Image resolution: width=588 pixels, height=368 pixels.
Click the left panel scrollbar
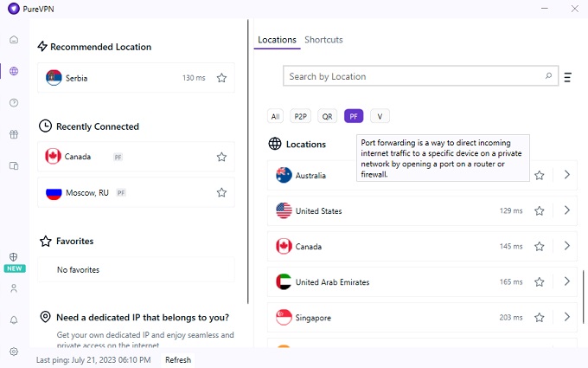(x=248, y=161)
